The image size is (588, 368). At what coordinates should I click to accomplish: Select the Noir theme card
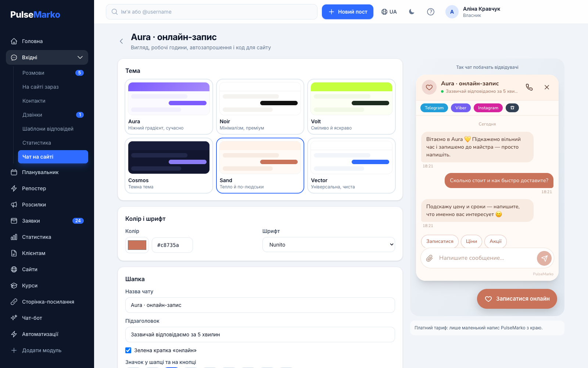[260, 107]
